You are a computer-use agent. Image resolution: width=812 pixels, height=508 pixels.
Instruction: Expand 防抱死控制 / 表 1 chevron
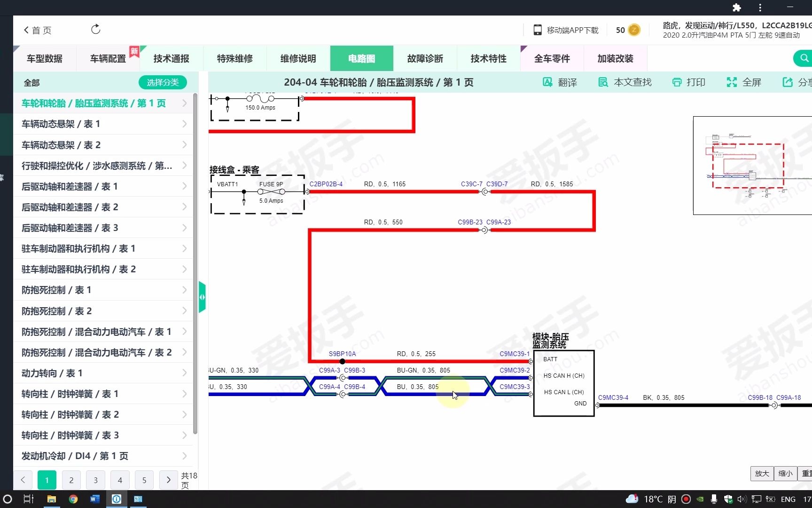(184, 290)
